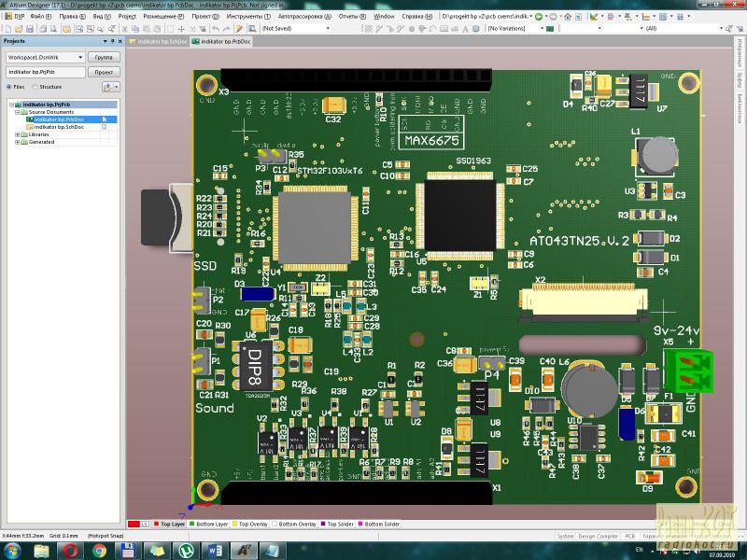This screenshot has width=747, height=560.
Task: Open the document path address dropdown
Action: pyautogui.click(x=530, y=16)
